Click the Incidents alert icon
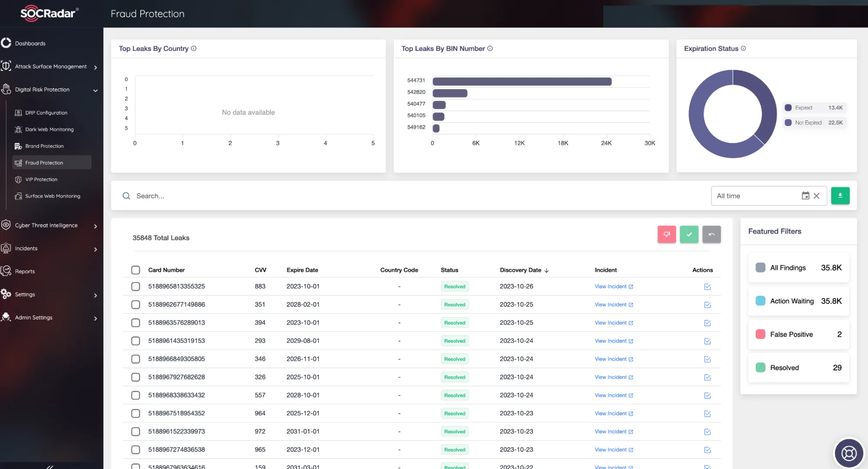Image resolution: width=868 pixels, height=469 pixels. click(x=6, y=248)
